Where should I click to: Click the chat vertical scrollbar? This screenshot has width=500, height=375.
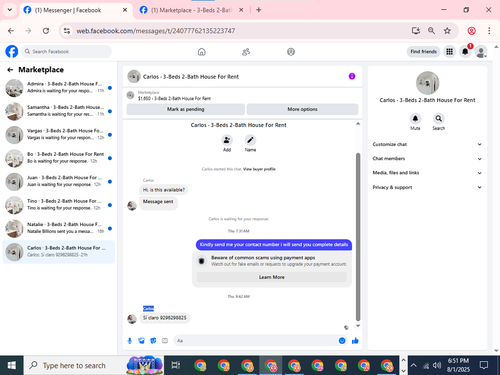358,237
